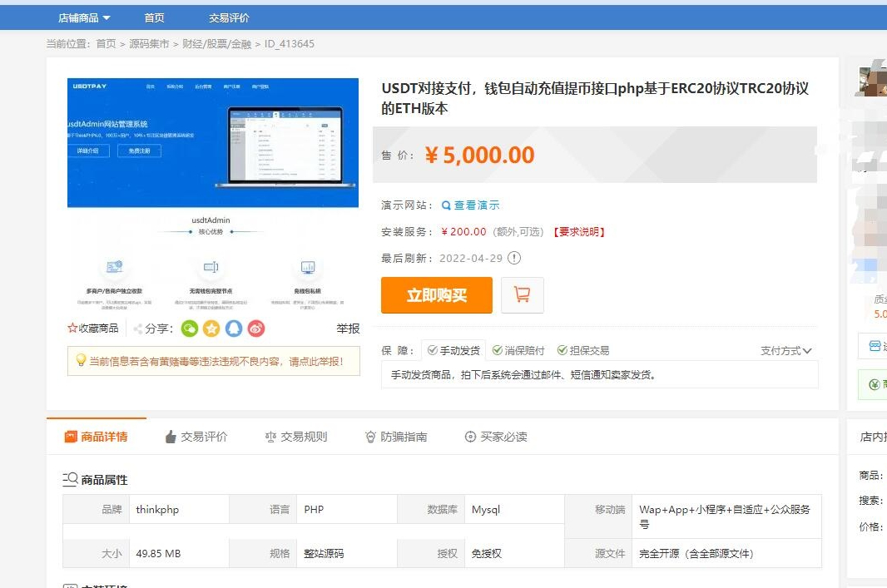This screenshot has width=887, height=588.
Task: Click the ￥5,000.00 price text
Action: point(480,155)
